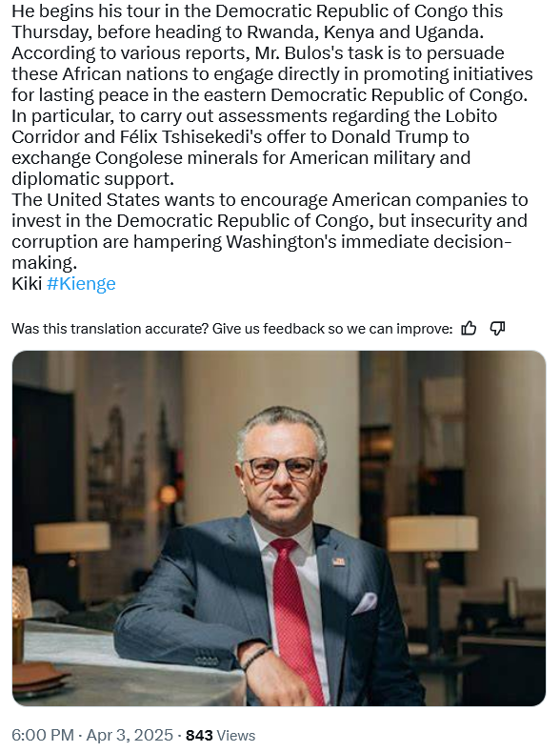Click the thumbs up translation feedback icon
Viewport: 560px width, 752px height.
click(469, 329)
